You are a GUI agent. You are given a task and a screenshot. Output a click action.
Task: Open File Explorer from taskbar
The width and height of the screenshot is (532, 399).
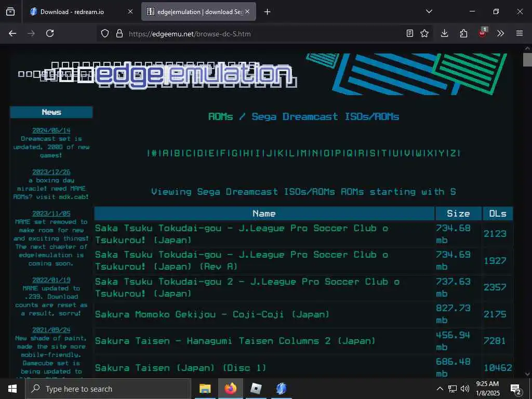205,389
